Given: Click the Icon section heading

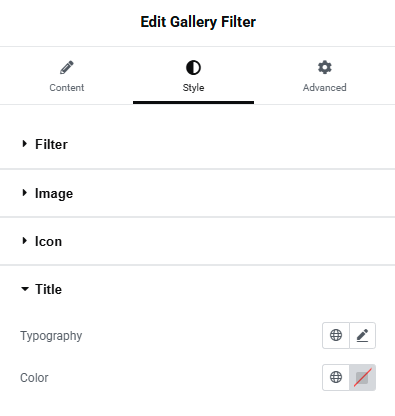Looking at the screenshot, I should coord(48,241).
